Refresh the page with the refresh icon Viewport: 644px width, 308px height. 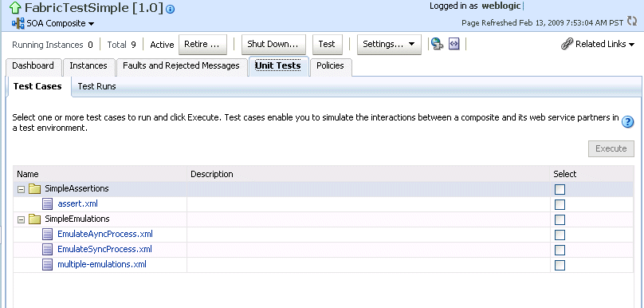point(632,22)
